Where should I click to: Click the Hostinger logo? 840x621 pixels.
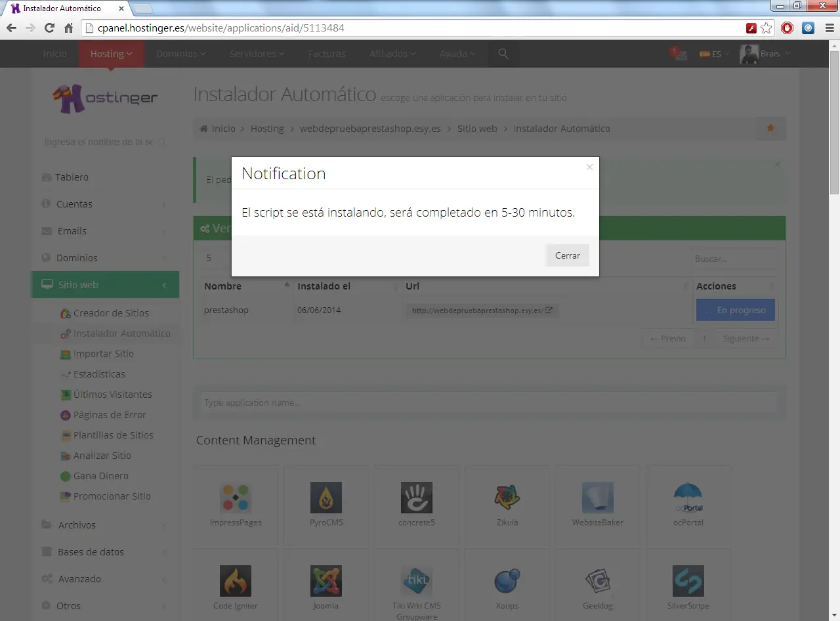105,99
